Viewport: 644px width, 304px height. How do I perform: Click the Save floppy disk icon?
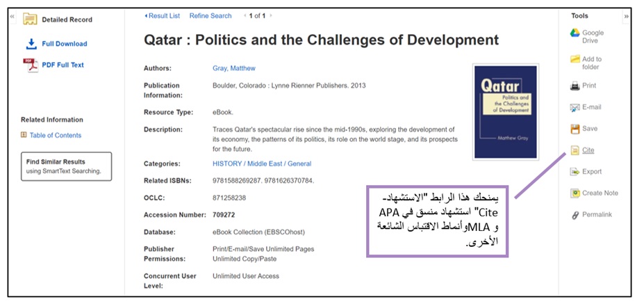click(x=575, y=129)
